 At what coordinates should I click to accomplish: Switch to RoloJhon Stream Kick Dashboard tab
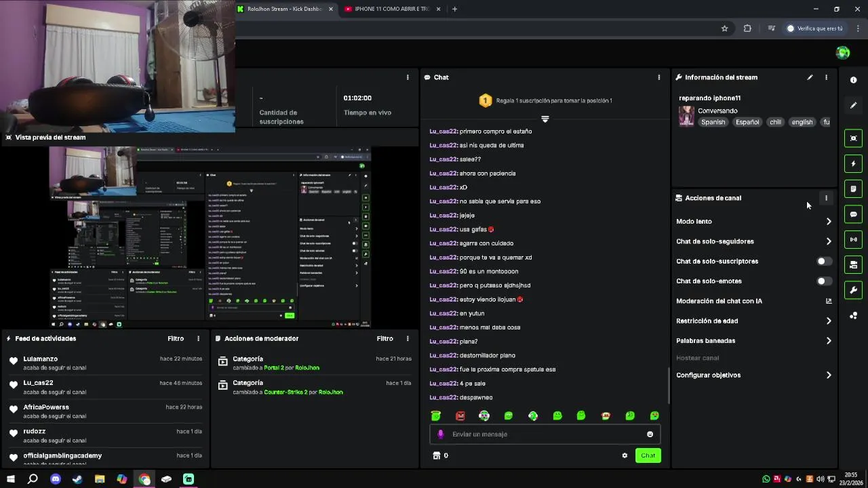tap(286, 9)
